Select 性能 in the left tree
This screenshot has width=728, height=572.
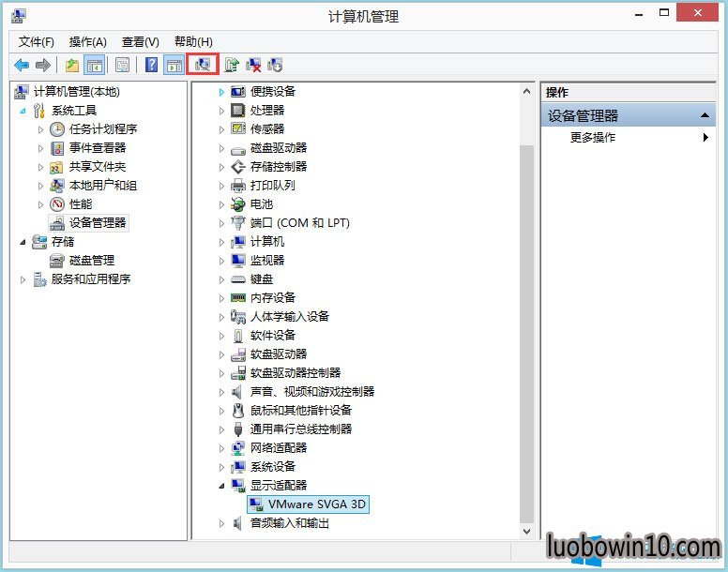[81, 204]
